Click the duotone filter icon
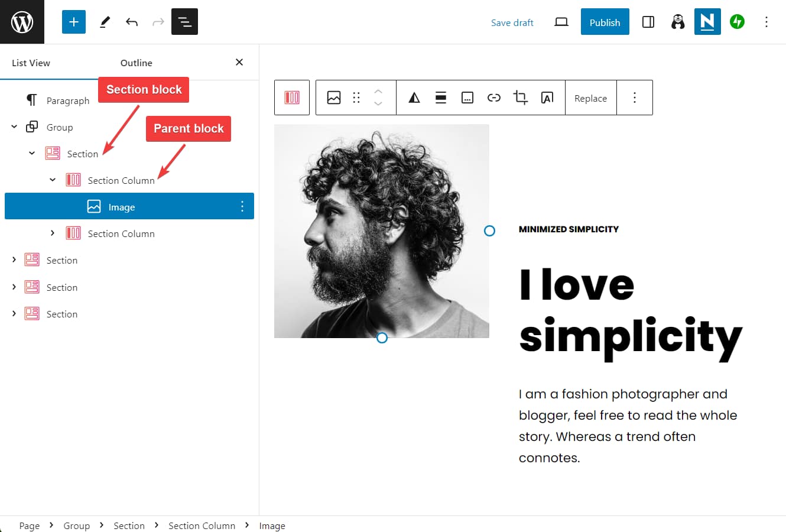Viewport: 786px width, 532px height. [x=414, y=98]
